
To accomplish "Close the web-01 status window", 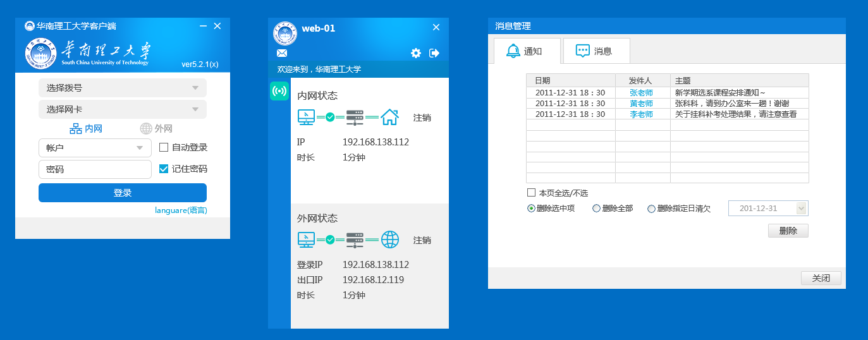I will (x=436, y=27).
